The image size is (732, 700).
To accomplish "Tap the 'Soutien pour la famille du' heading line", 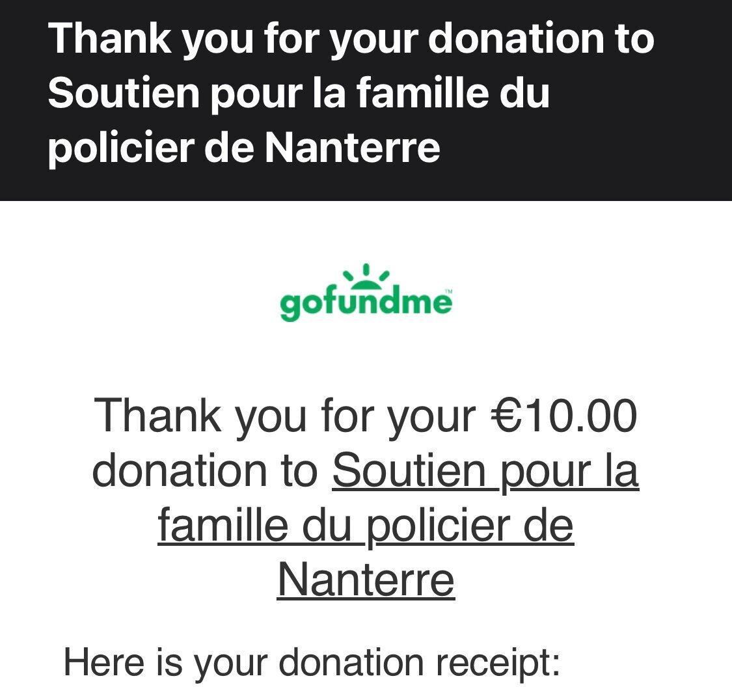I will [x=299, y=93].
